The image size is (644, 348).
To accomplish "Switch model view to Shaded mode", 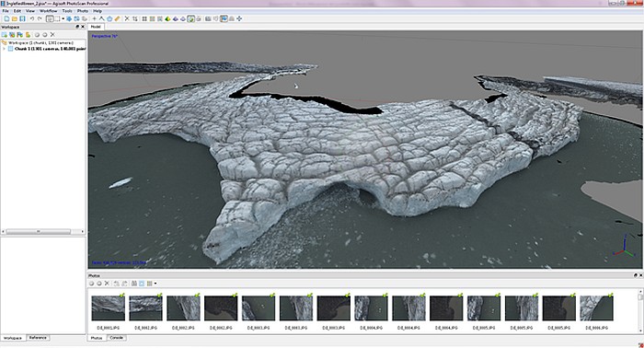I will point(167,18).
